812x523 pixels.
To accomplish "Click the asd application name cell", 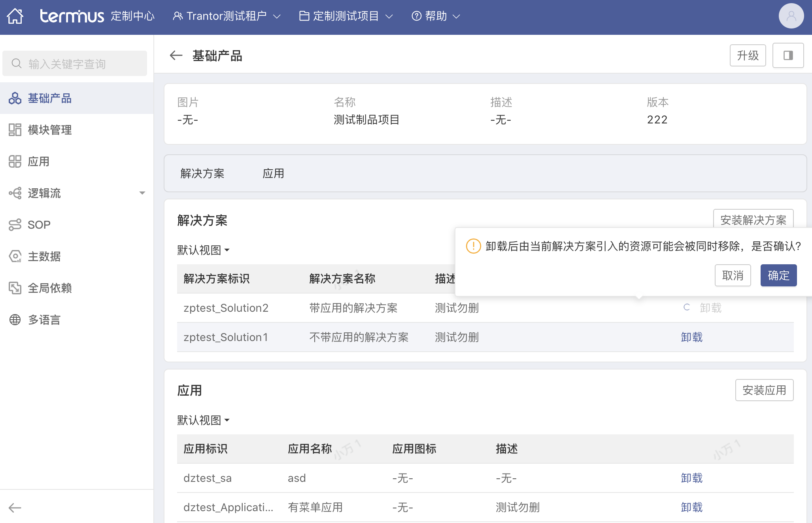I will click(296, 478).
